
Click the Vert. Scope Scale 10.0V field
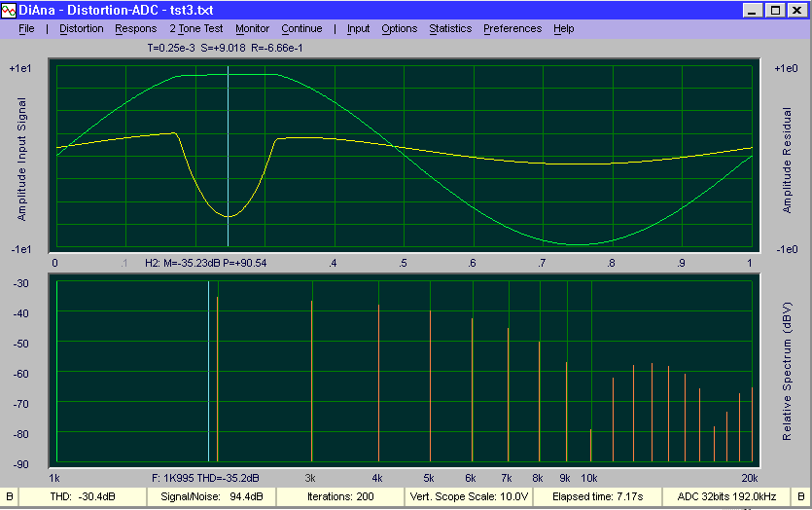coord(469,496)
